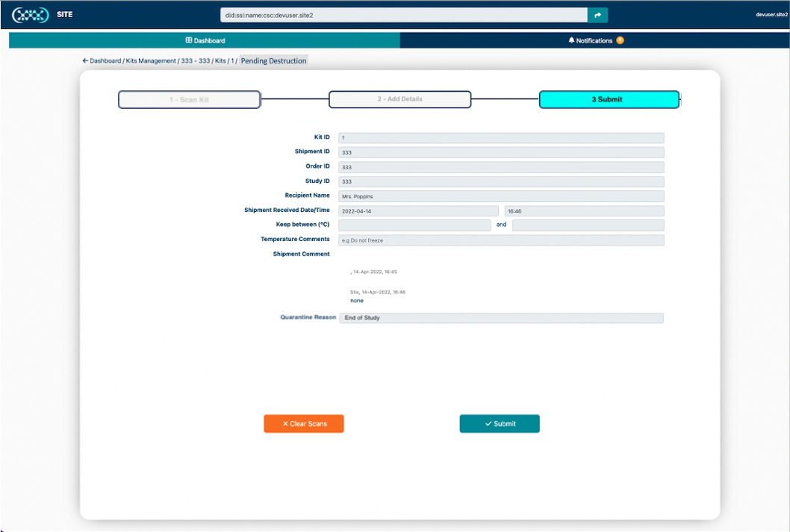Click the orange notification count badge

pyautogui.click(x=621, y=40)
